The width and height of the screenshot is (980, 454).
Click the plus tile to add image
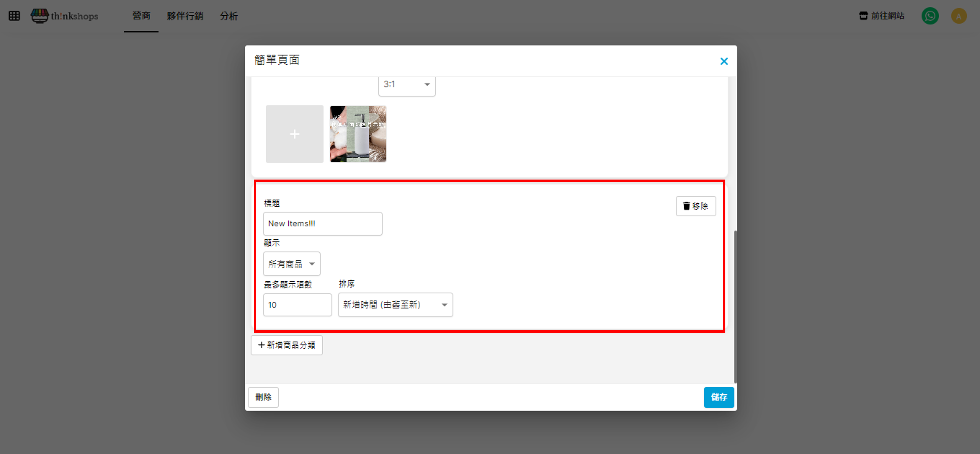tap(294, 134)
